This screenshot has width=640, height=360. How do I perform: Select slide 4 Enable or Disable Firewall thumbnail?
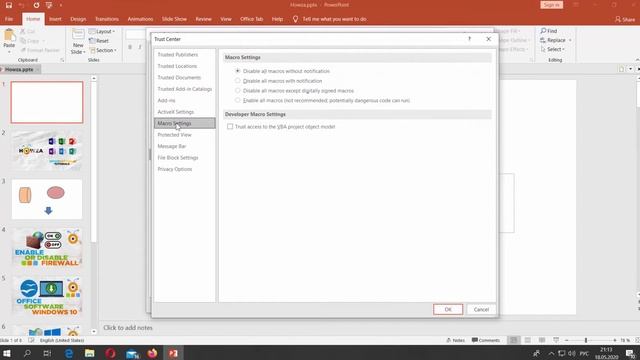tap(47, 248)
